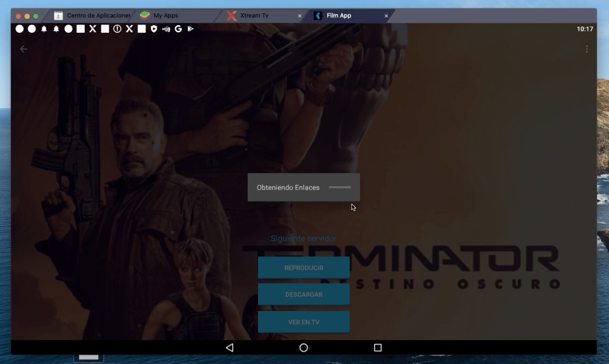Click the BlueStacks icon on the My Apps tab
The image size is (609, 364).
pyautogui.click(x=145, y=15)
